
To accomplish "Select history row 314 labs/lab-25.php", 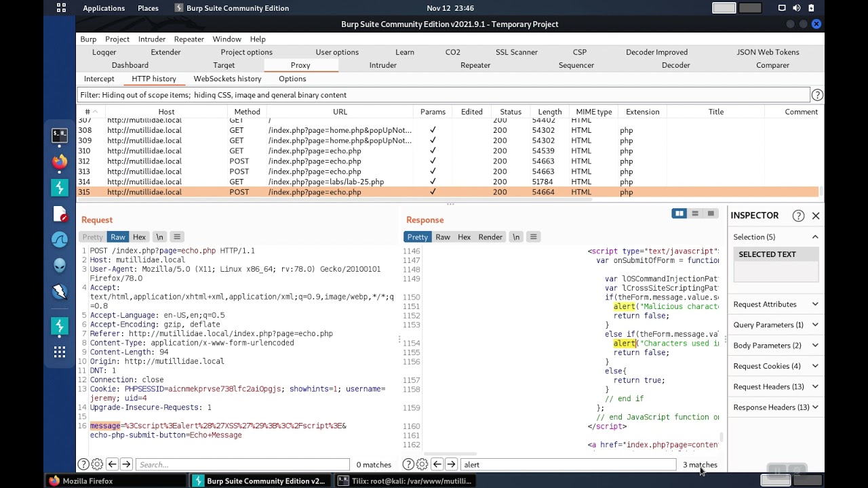I will point(448,182).
